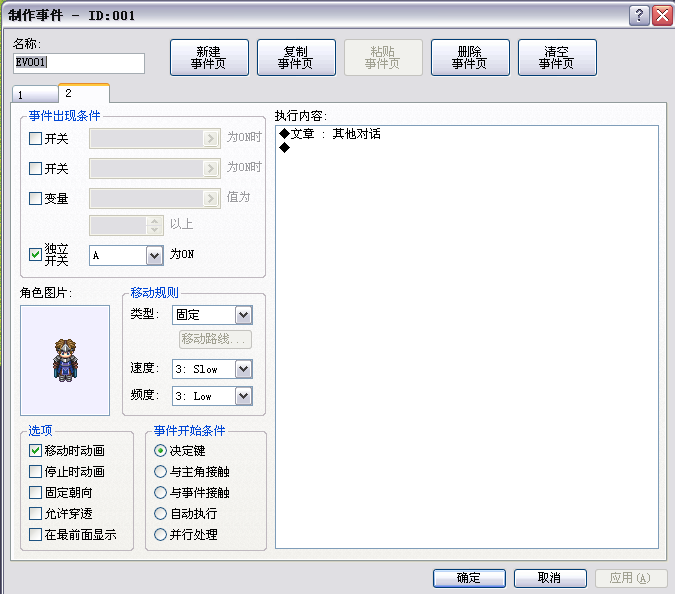
Task: Enable the 允许穿透 option
Action: tap(35, 514)
